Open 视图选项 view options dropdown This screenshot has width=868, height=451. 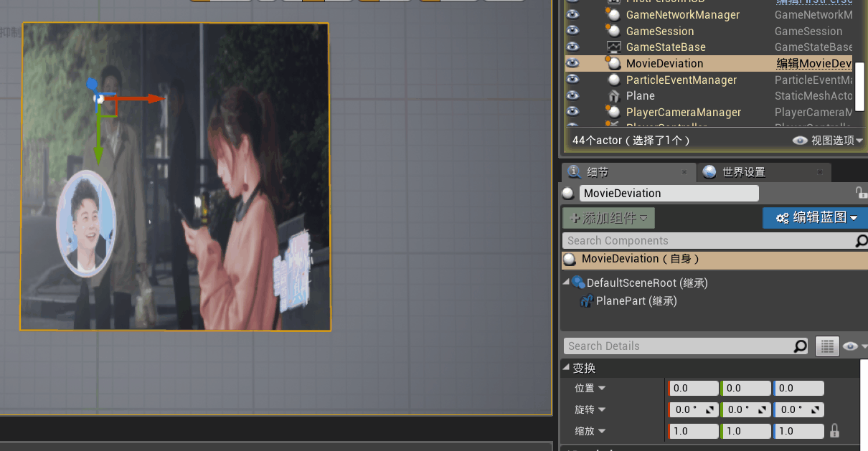click(x=828, y=141)
